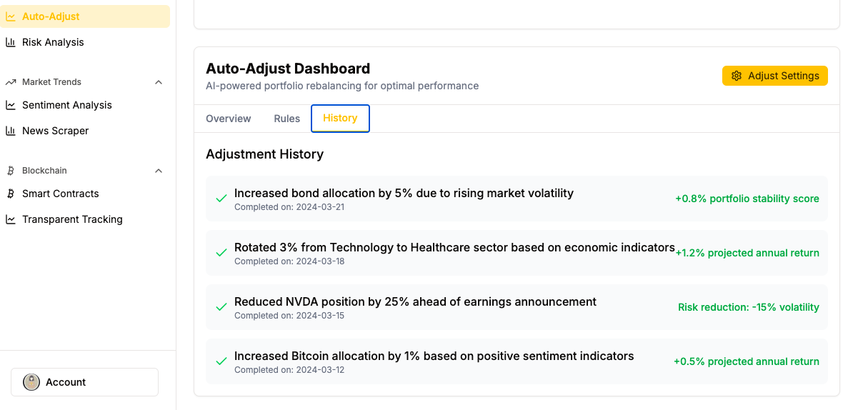Click the Auto-Adjust chart icon in sidebar
This screenshot has height=410, width=868.
click(11, 16)
